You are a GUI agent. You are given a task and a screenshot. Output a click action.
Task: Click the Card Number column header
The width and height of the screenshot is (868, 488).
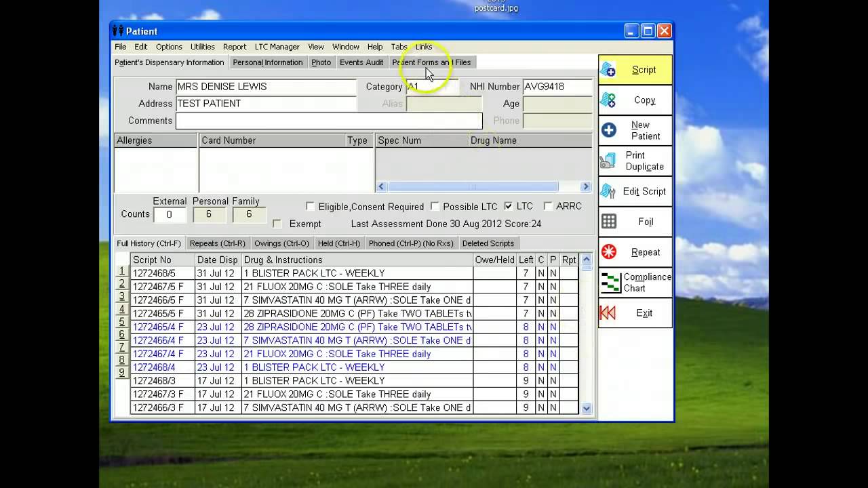click(272, 140)
